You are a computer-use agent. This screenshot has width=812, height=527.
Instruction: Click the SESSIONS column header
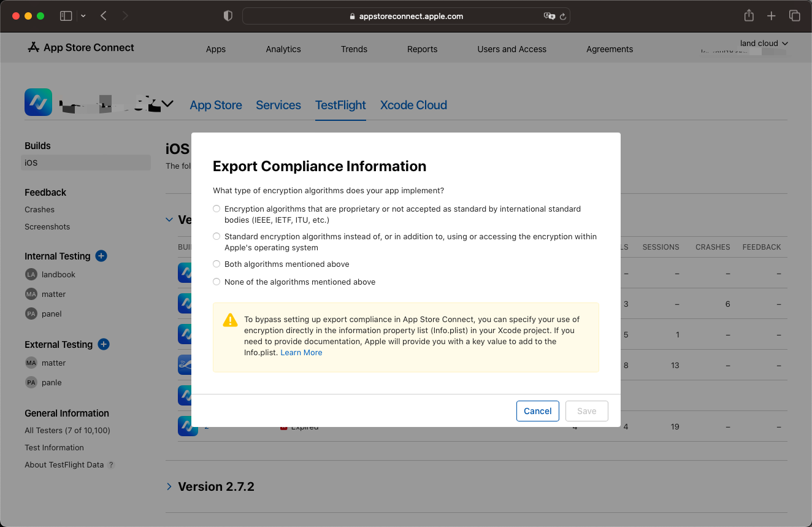pyautogui.click(x=661, y=247)
